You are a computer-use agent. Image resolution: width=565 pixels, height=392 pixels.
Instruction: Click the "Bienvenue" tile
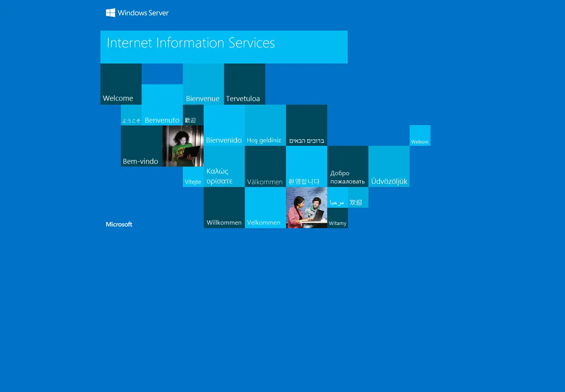(x=203, y=84)
